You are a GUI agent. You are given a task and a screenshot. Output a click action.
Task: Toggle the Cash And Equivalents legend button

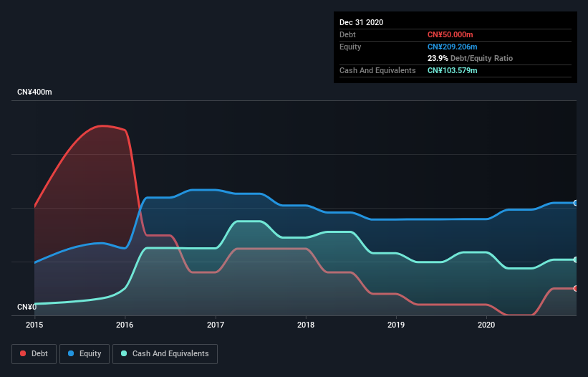coord(165,354)
